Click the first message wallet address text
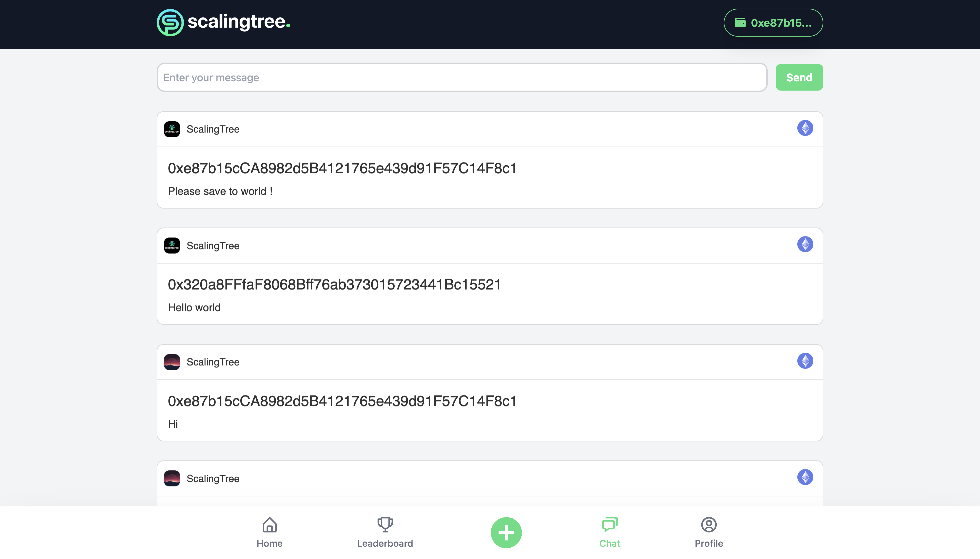Image resolution: width=980 pixels, height=559 pixels. pos(343,168)
